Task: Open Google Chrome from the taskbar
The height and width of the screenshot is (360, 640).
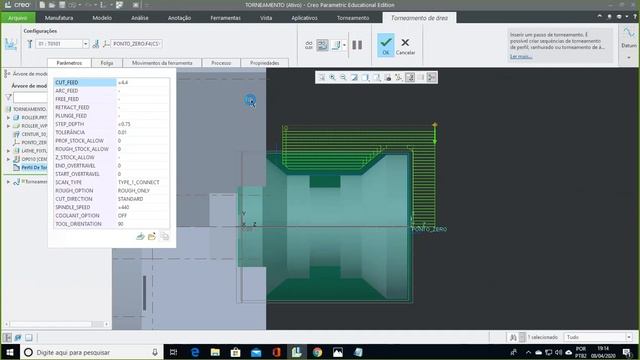Action: click(317, 352)
